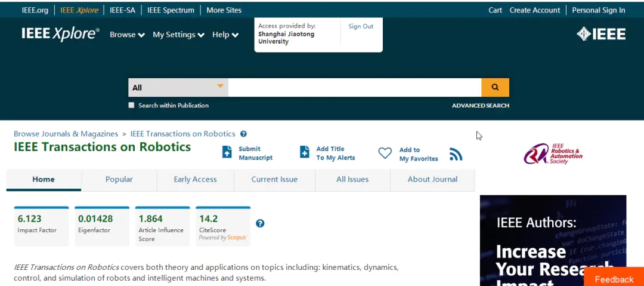Click the 0.01428 Eigenfactor card

(x=102, y=226)
